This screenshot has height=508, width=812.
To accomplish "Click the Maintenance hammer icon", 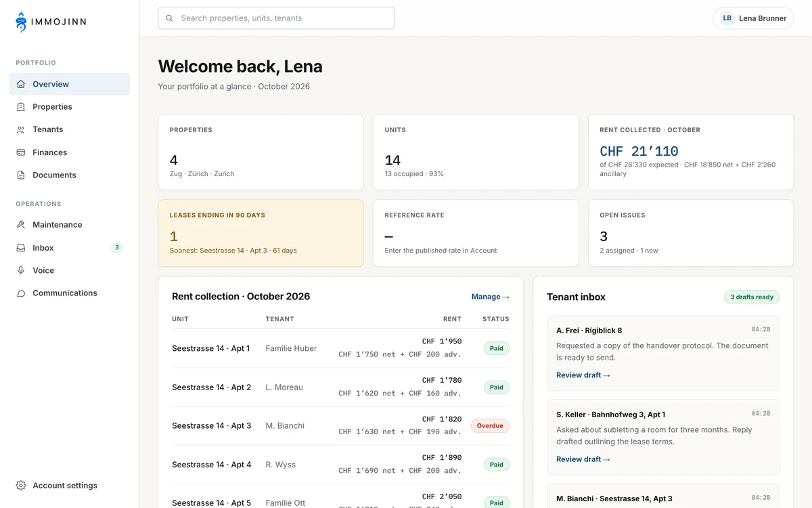I will click(21, 225).
